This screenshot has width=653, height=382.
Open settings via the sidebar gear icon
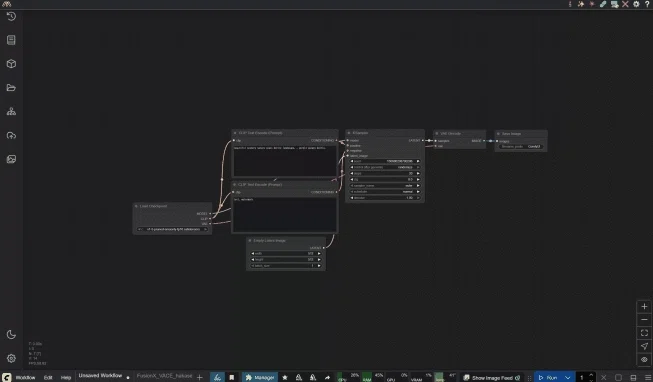(x=11, y=358)
